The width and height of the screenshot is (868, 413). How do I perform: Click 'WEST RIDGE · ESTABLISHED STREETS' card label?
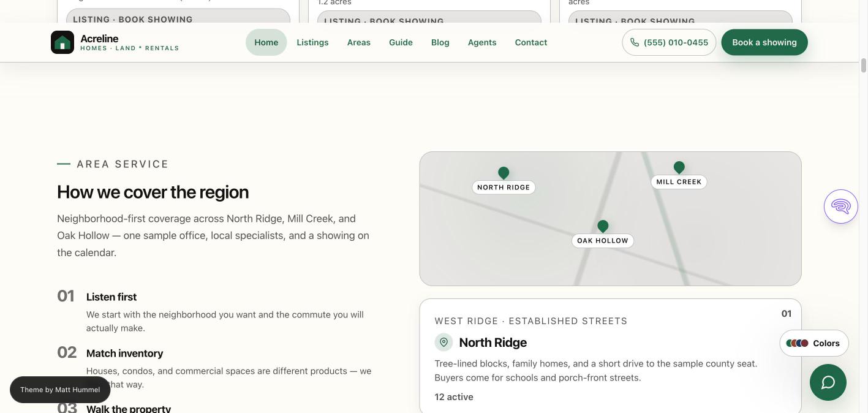(x=531, y=321)
